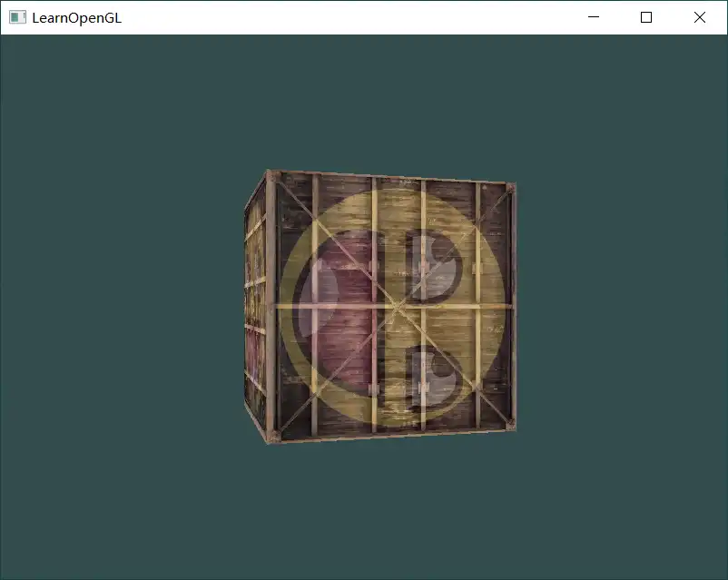Click the horizontal middle plank on crate front
This screenshot has height=580, width=728.
[395, 306]
